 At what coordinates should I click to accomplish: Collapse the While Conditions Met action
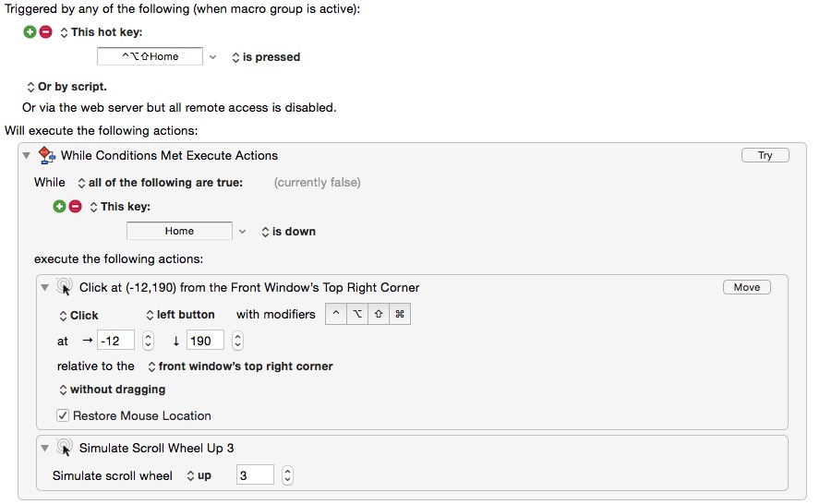(26, 155)
